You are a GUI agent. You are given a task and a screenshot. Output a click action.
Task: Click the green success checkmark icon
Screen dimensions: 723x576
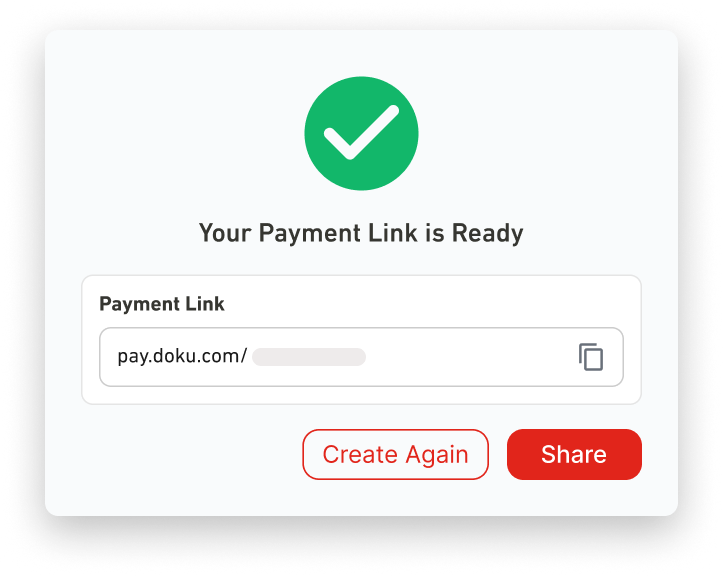(x=362, y=133)
